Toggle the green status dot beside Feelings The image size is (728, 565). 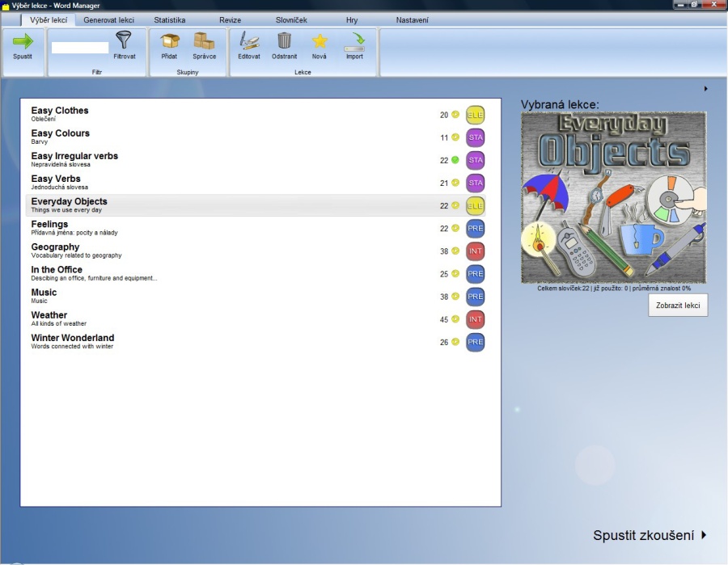tap(455, 228)
